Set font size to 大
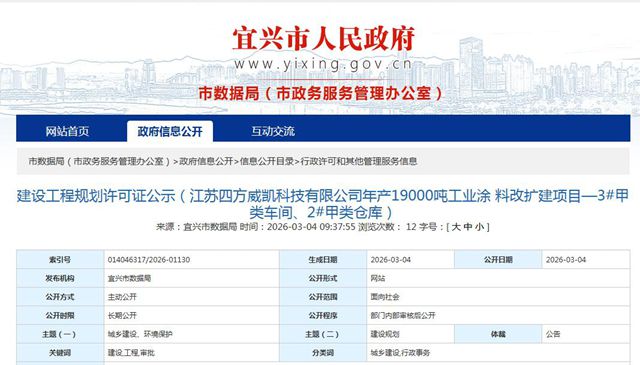 456,227
